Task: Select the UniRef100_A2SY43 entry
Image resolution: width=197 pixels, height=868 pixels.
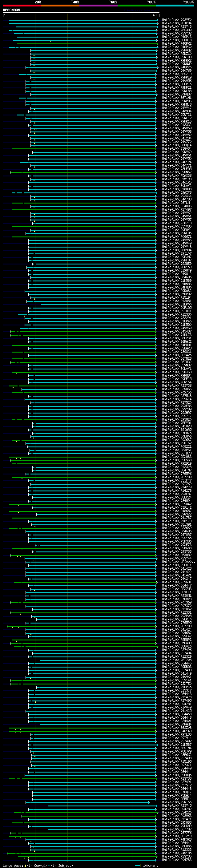Action: pyautogui.click(x=177, y=26)
